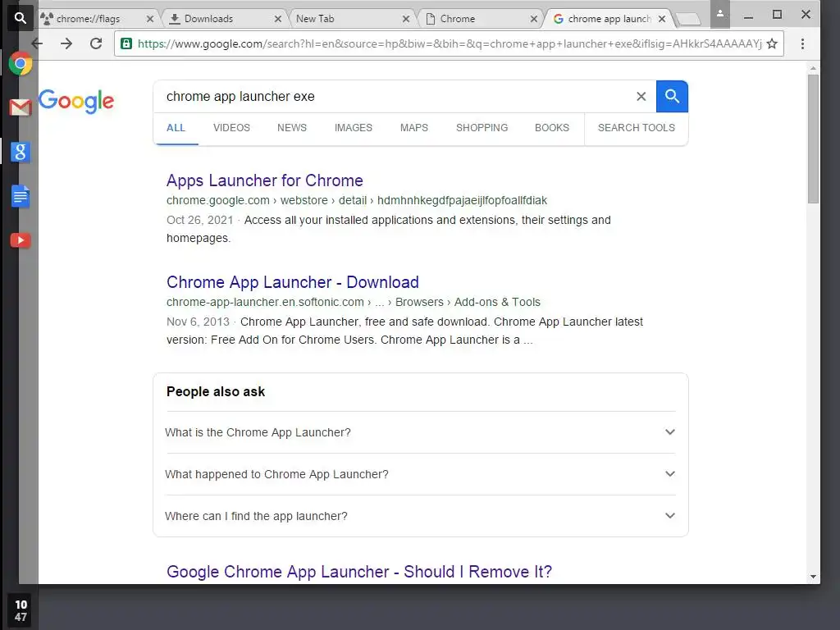
Task: Open Google Docs from the shelf
Action: [21, 196]
